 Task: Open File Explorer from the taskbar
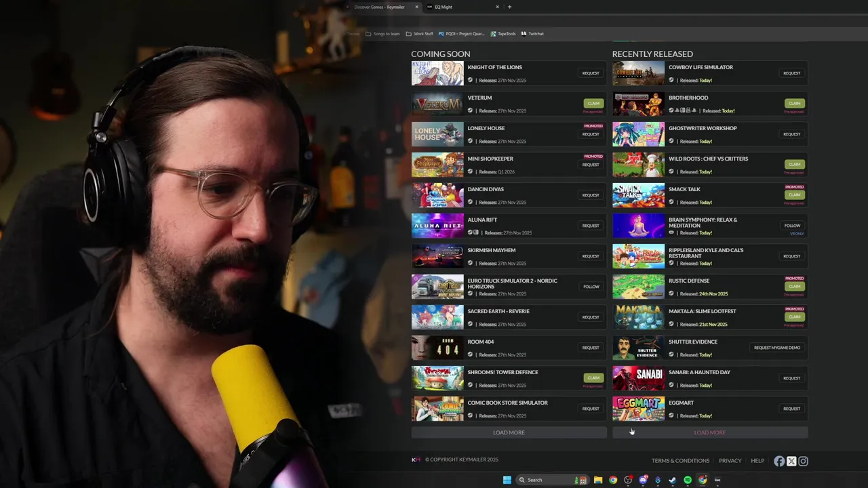point(598,480)
